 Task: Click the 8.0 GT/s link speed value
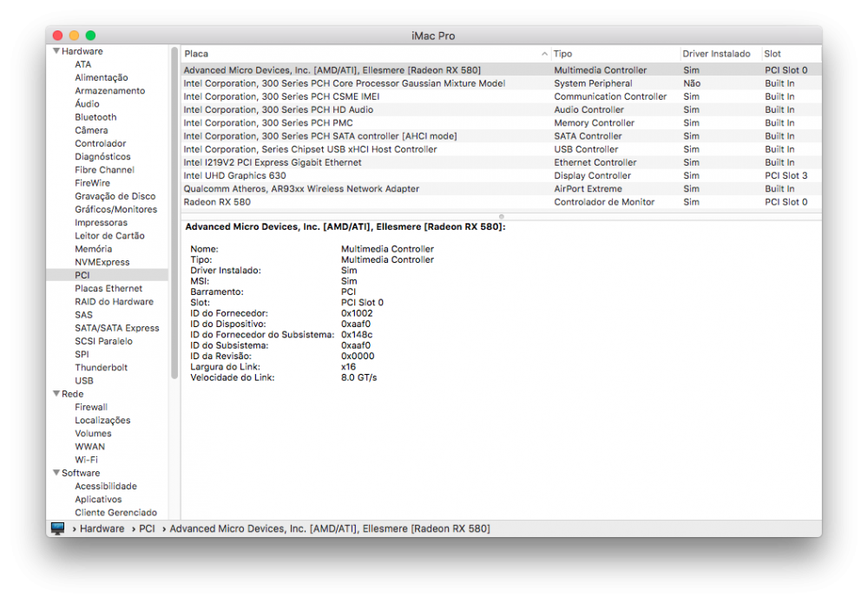point(358,377)
